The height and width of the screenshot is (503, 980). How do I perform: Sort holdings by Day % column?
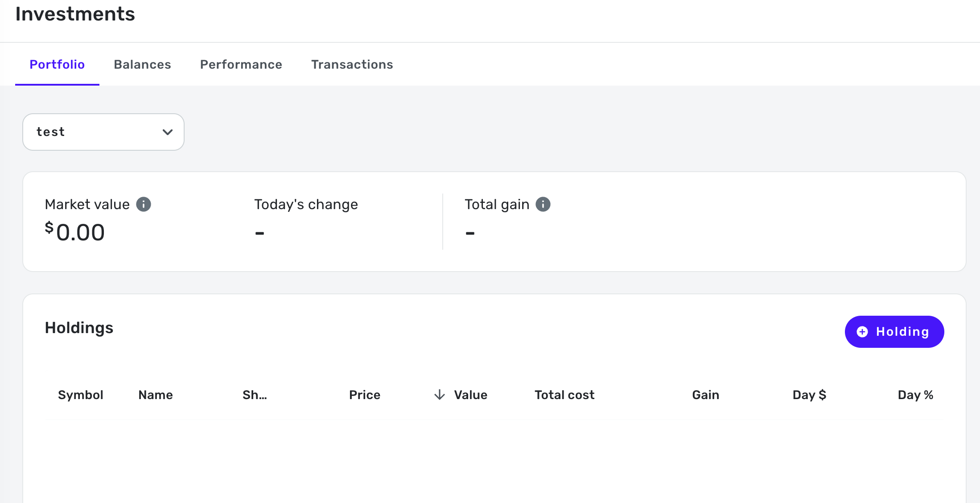[x=915, y=395]
